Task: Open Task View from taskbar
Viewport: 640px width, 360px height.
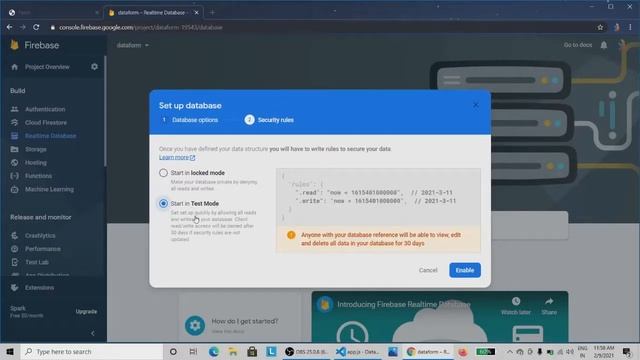Action: pyautogui.click(x=193, y=351)
